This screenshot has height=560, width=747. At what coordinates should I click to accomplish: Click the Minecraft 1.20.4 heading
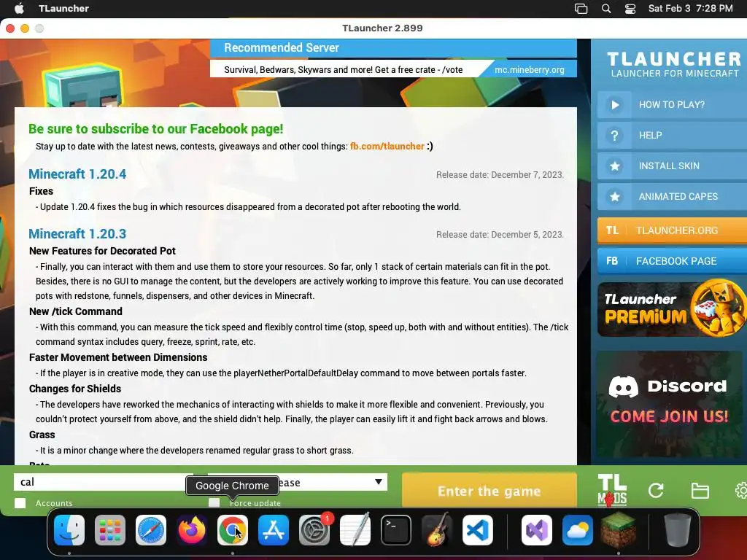(77, 174)
